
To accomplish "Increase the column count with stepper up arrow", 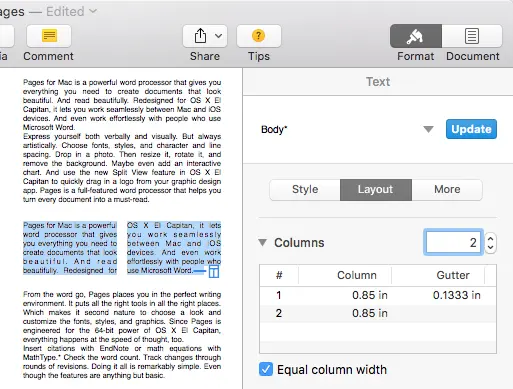I will 490,238.
